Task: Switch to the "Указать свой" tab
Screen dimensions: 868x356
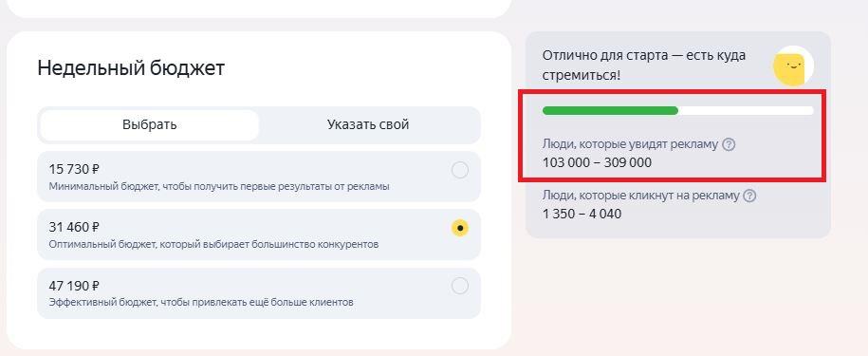Action: (368, 125)
